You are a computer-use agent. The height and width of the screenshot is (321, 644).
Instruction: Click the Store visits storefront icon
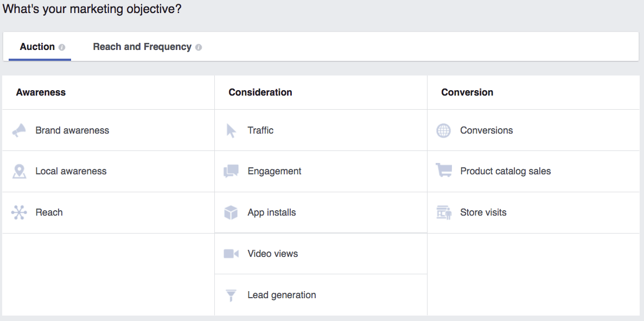(444, 212)
